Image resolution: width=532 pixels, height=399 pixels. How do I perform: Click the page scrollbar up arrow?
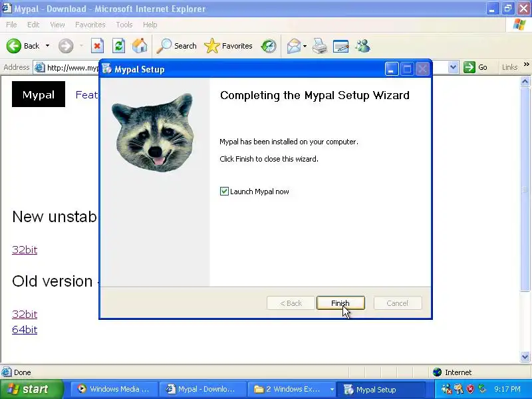[525, 81]
